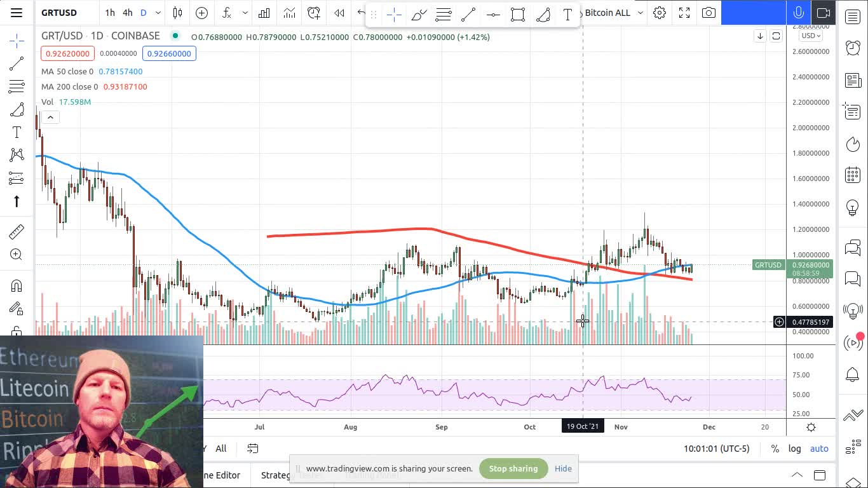Open the main hamburger menu
868x488 pixels.
click(17, 13)
